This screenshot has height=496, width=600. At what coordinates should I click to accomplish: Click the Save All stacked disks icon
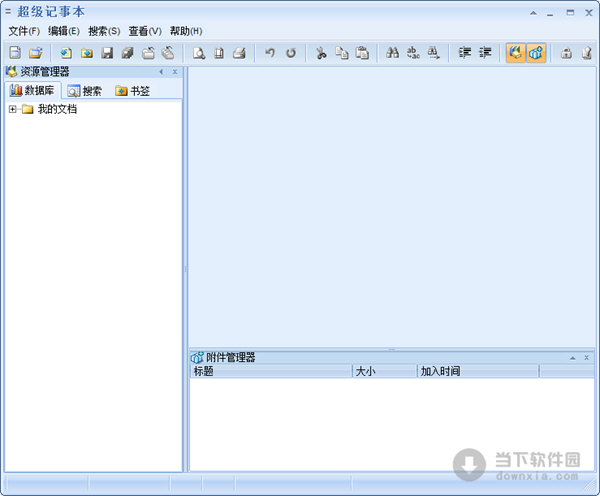pos(127,52)
